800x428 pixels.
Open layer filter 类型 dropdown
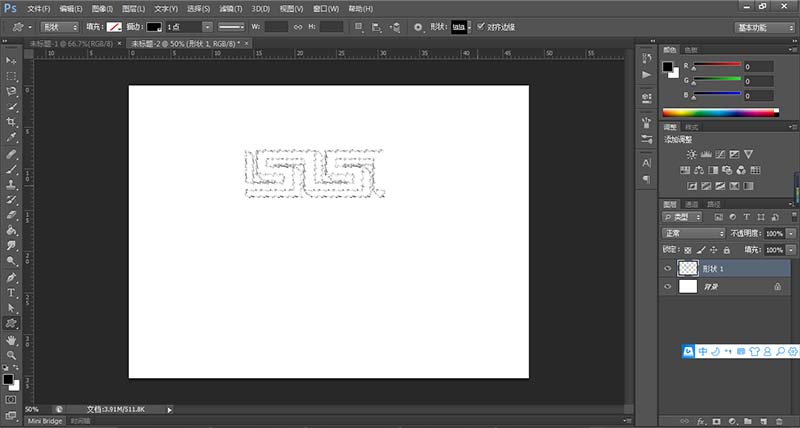682,217
